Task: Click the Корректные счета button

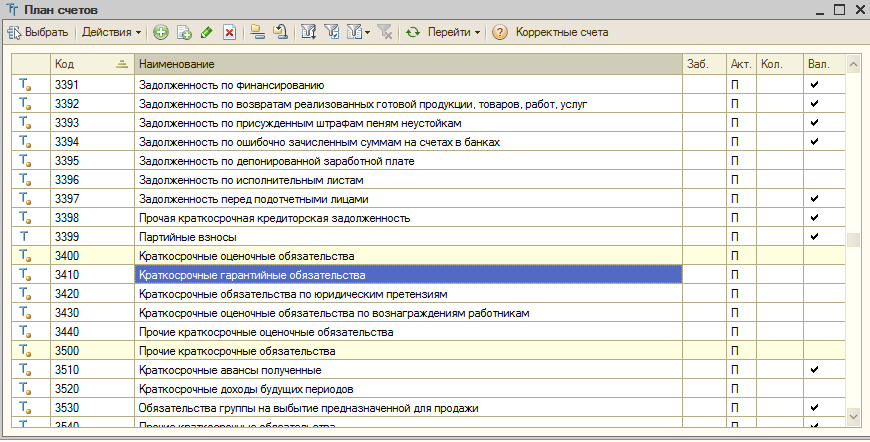Action: click(x=561, y=33)
